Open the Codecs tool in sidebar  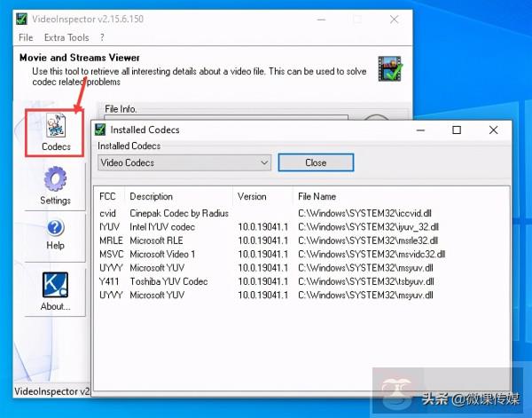[55, 133]
